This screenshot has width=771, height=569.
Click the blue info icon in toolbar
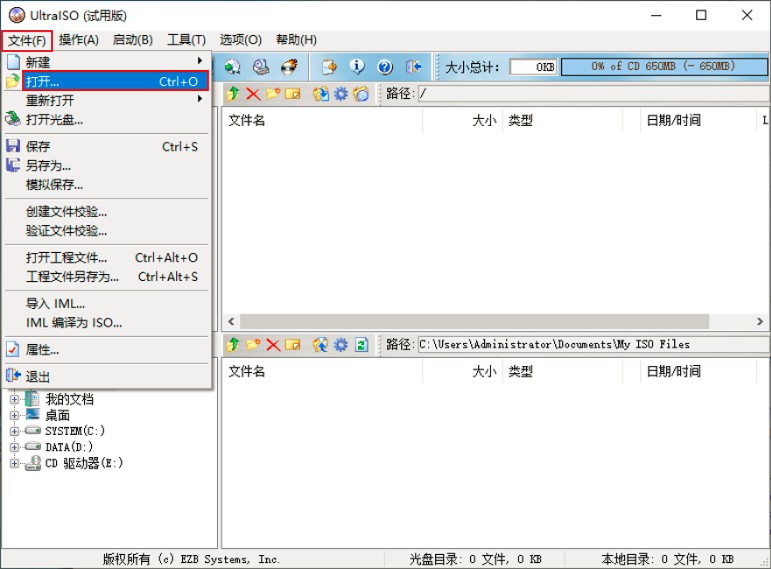pos(357,67)
